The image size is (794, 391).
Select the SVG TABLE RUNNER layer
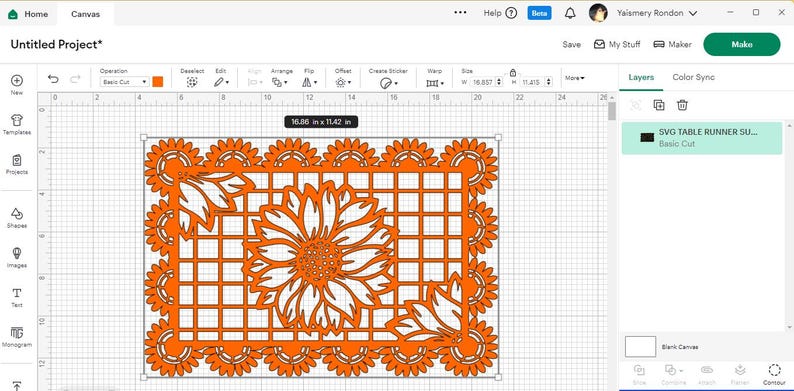(702, 138)
